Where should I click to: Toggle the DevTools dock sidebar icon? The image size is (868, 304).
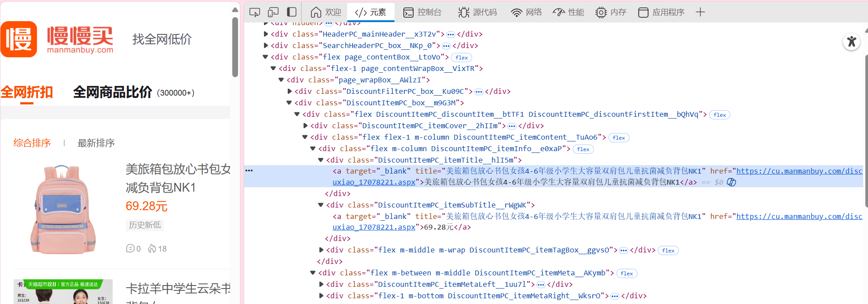292,12
